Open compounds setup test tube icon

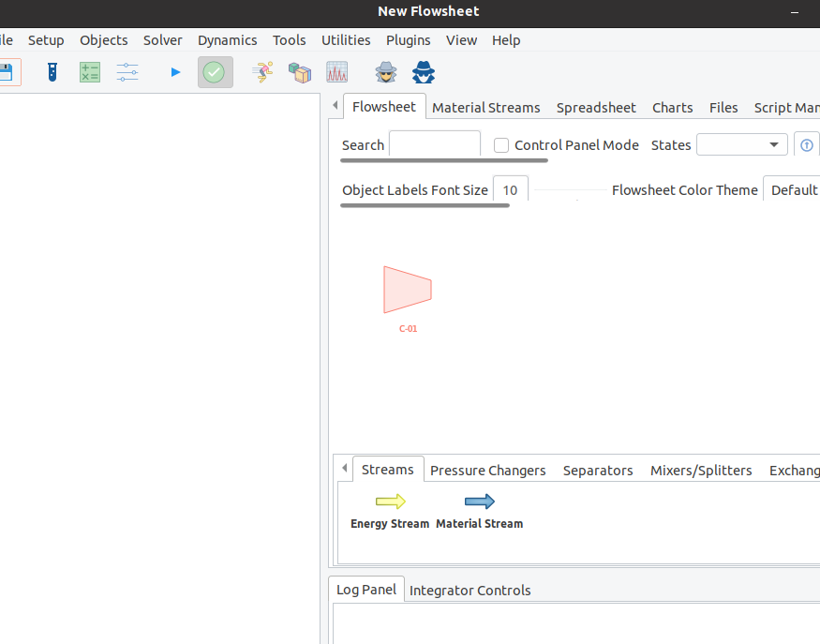[52, 72]
